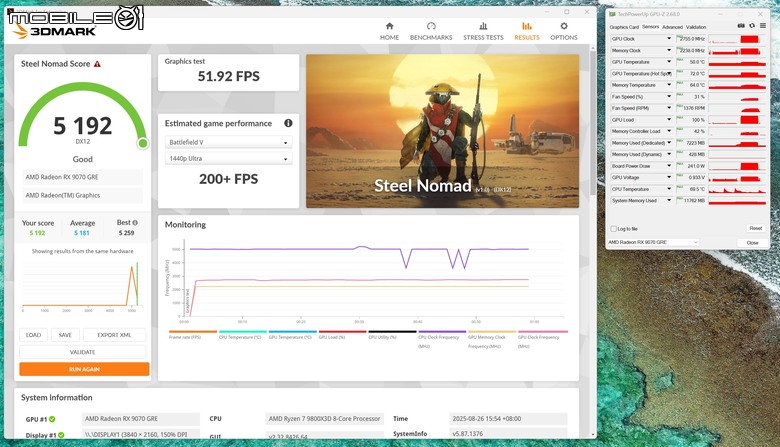Open GPU-Z hamburger menu
The height and width of the screenshot is (447, 780).
(763, 26)
